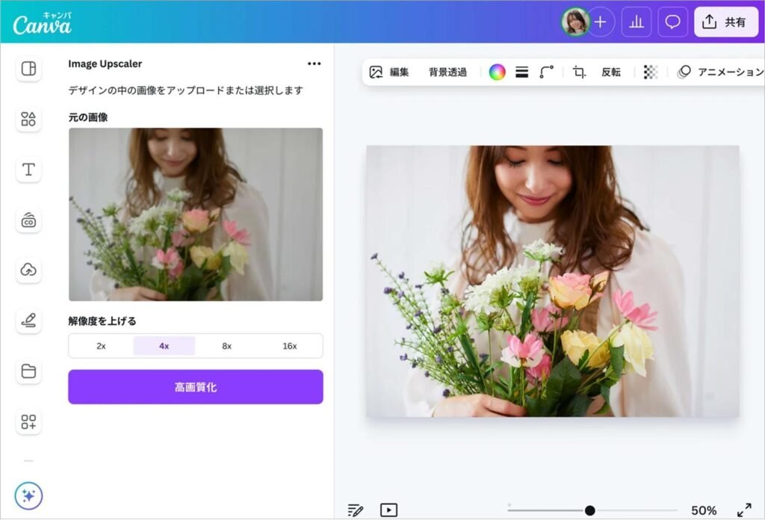Open the 素材 (Elements) panel
The image size is (765, 532).
(28, 120)
